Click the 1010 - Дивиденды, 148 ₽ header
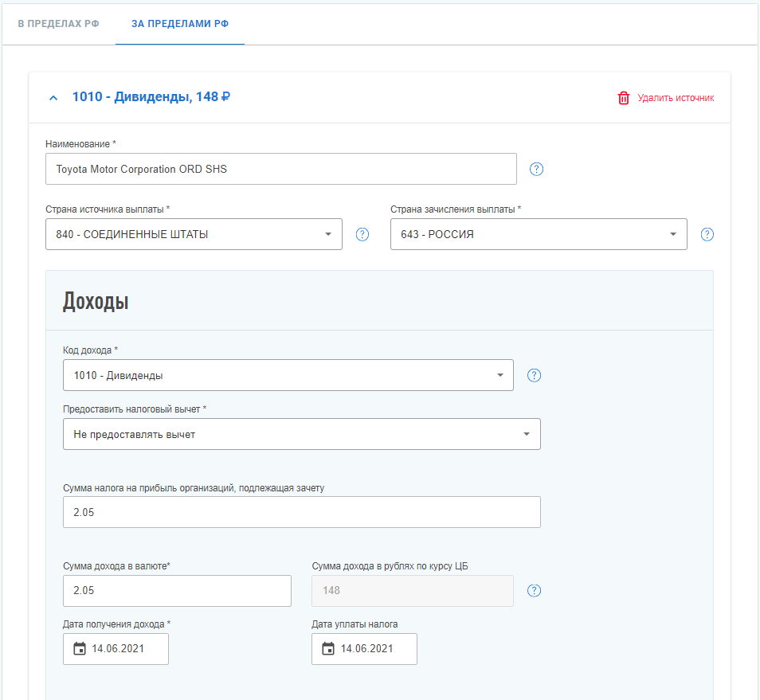 pyautogui.click(x=151, y=97)
